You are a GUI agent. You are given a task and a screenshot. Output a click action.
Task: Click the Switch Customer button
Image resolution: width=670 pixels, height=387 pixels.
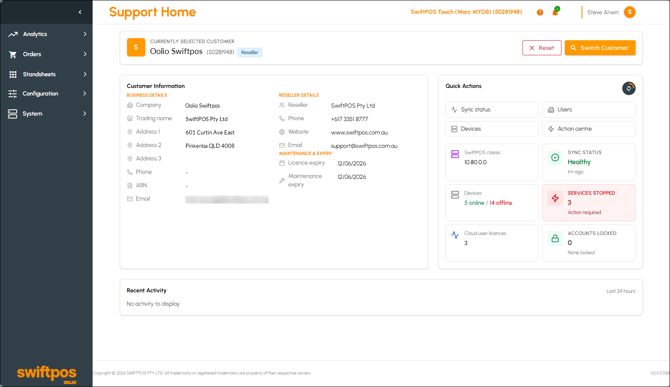point(600,48)
